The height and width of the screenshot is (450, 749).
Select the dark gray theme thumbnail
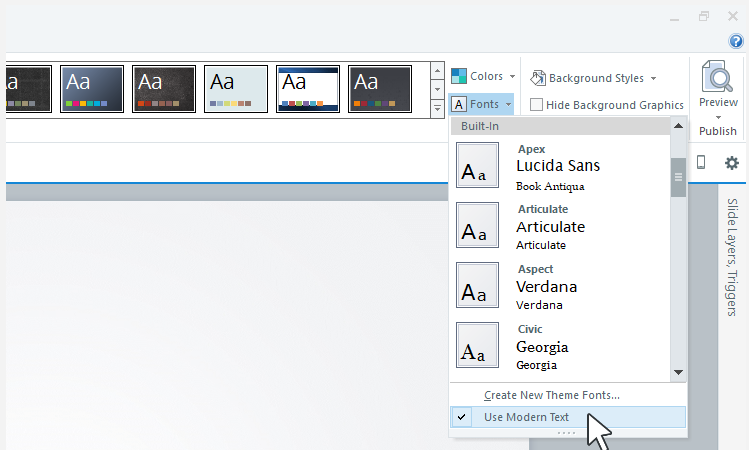[380, 89]
